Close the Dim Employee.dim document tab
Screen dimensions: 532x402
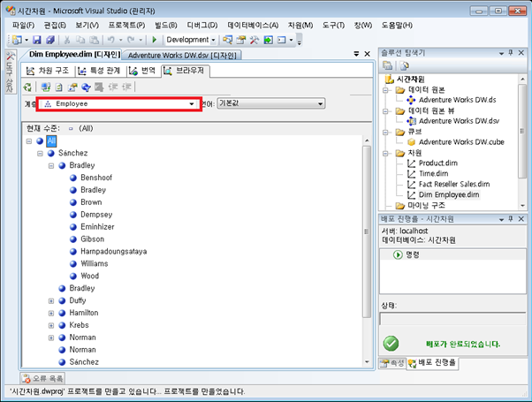(x=367, y=54)
